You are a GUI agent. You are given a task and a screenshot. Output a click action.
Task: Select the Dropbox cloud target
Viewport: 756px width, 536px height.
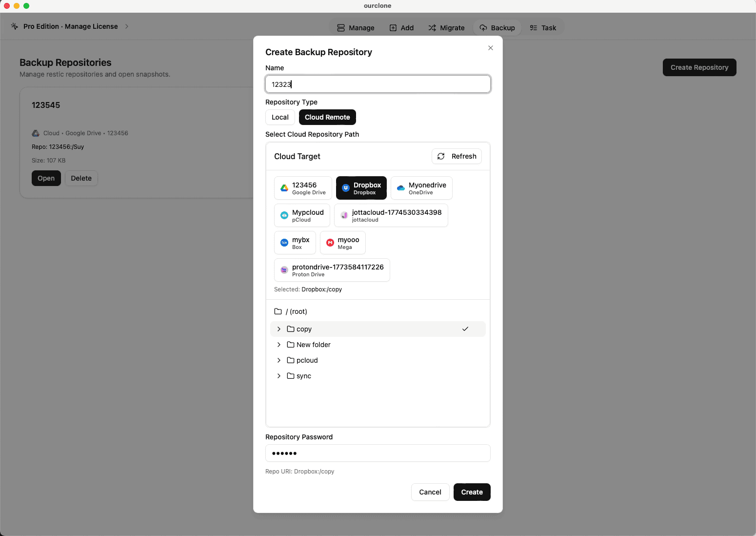[361, 188]
